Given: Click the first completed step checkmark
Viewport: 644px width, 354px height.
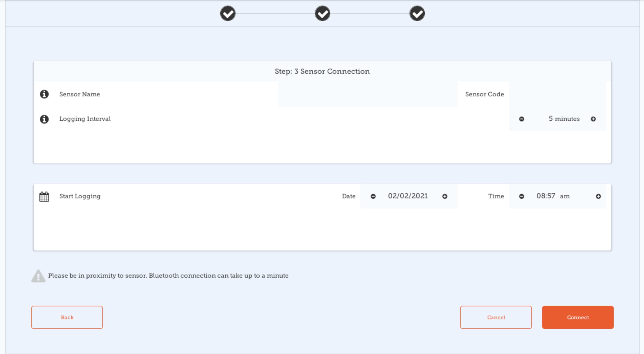Looking at the screenshot, I should [x=228, y=14].
